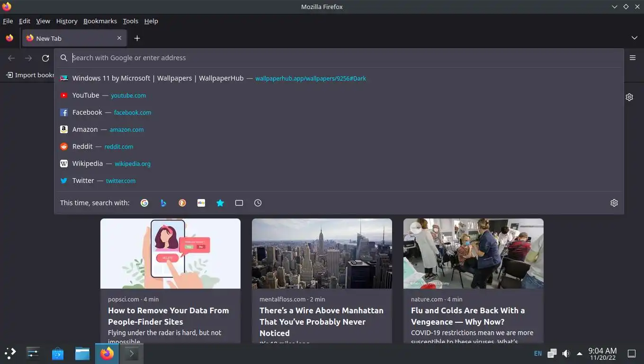Screen dimensions: 644x364
Task: Open KDE application launcher
Action: coord(10,353)
